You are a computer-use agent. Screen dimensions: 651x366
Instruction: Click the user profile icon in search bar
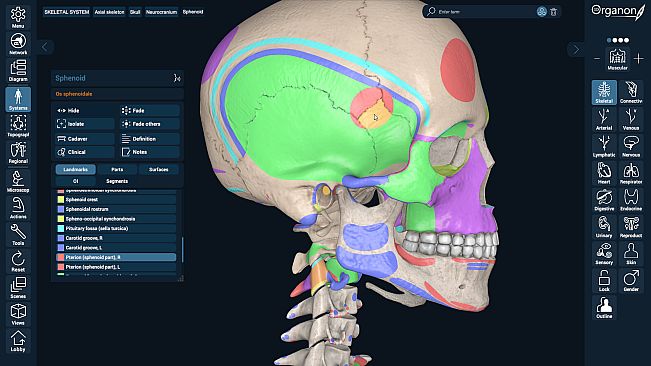tap(541, 12)
